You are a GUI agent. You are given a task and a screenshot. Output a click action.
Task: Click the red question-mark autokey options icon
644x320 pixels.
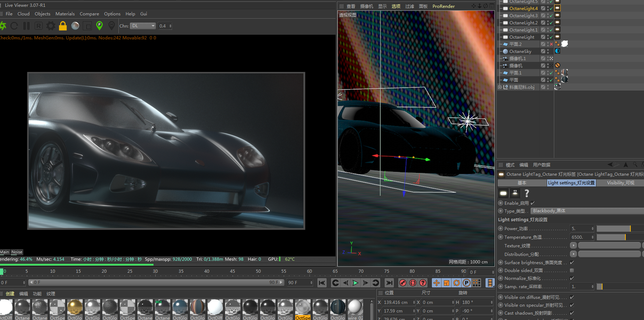423,283
